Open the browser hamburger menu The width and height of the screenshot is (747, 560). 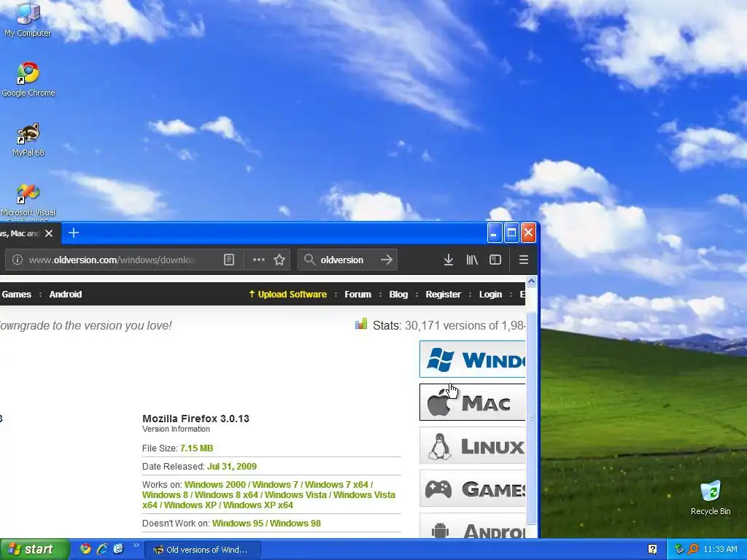[x=524, y=260]
